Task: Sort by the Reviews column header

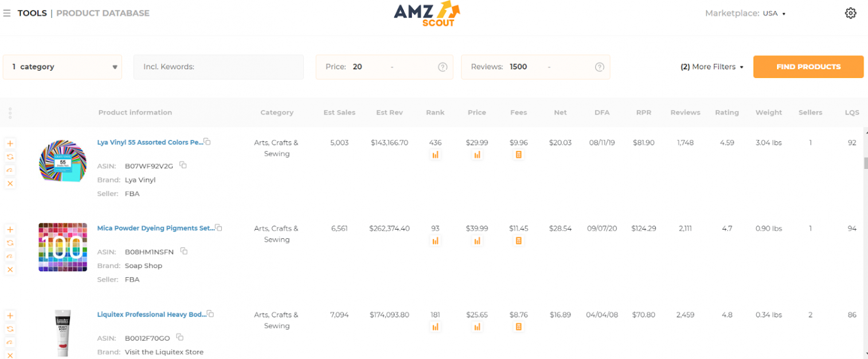Action: click(685, 113)
